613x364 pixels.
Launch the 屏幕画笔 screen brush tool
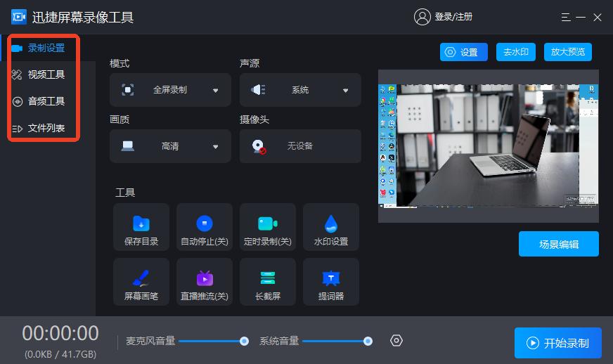pos(141,282)
